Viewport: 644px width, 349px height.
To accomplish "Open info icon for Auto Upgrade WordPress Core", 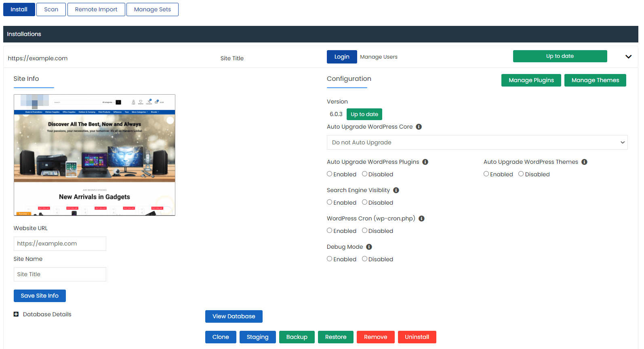I will (x=419, y=127).
